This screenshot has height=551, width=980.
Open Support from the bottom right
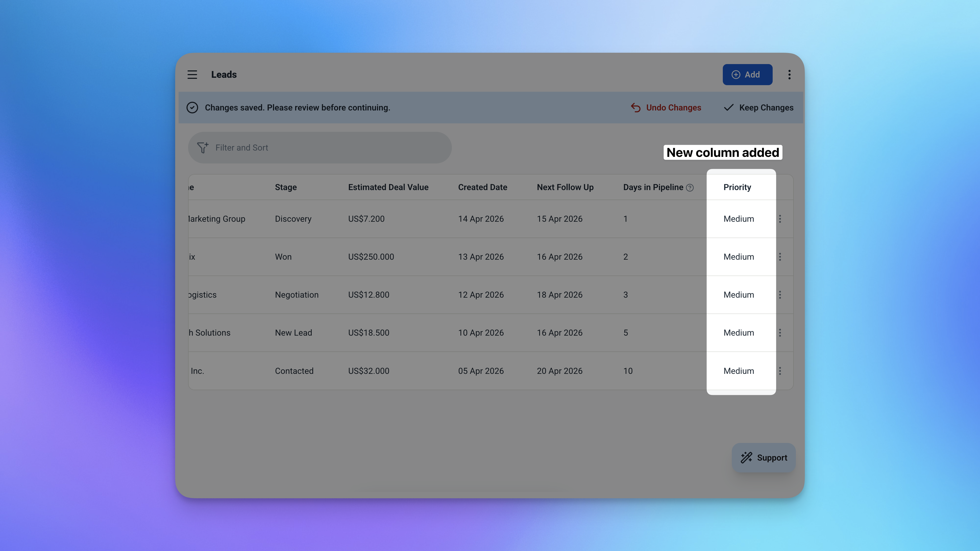point(763,457)
